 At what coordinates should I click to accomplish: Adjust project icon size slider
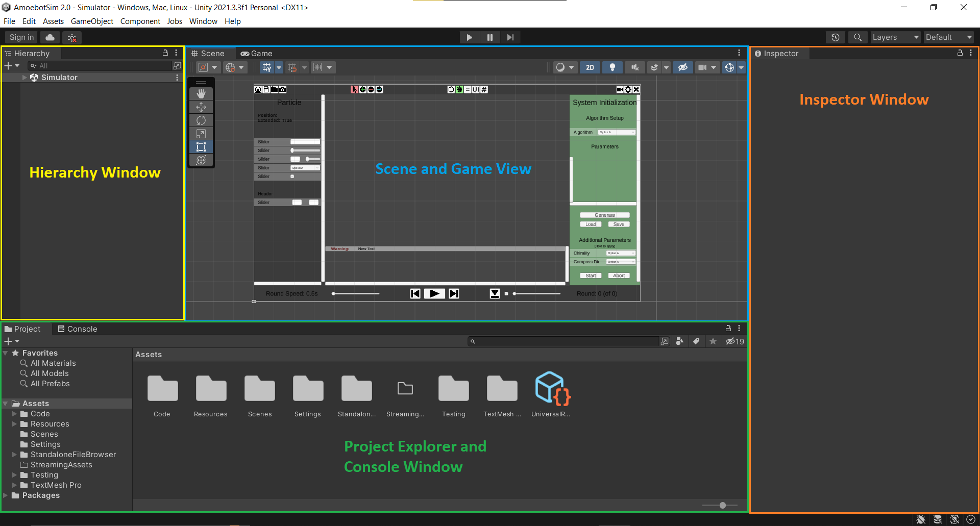(720, 506)
